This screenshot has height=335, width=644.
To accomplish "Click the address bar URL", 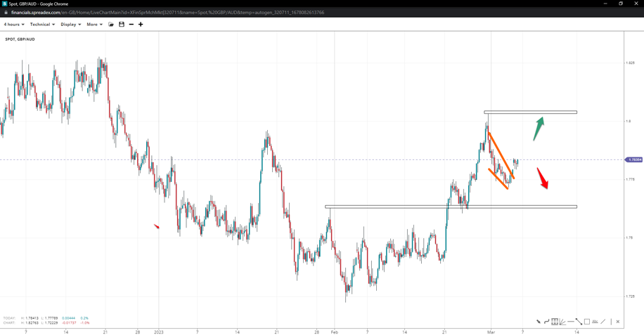I will [x=167, y=13].
